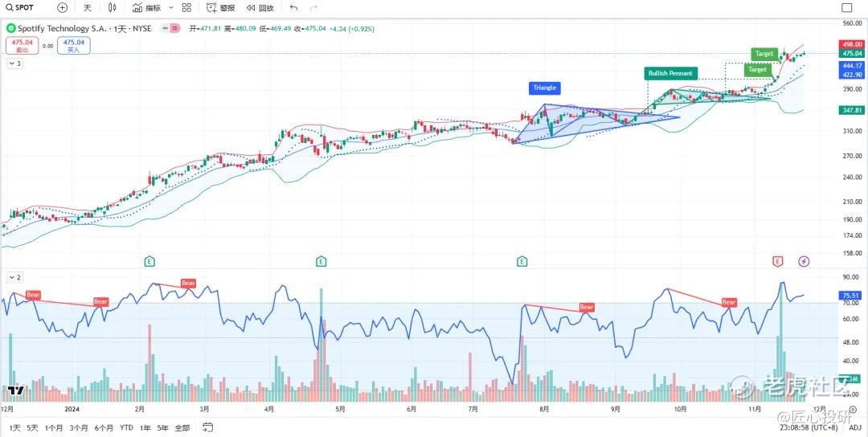Change the candlestick chart style
Viewport: 868px width, 437px height.
pyautogui.click(x=113, y=8)
